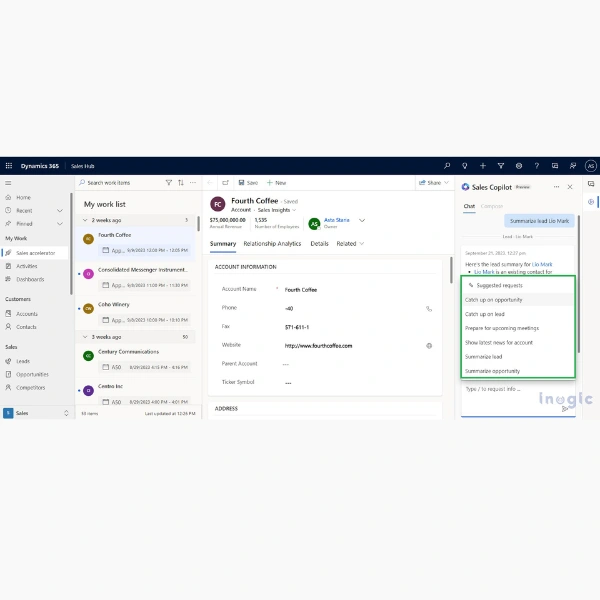Screen dimensions: 600x600
Task: Open more options in work list toolbar
Action: click(193, 183)
